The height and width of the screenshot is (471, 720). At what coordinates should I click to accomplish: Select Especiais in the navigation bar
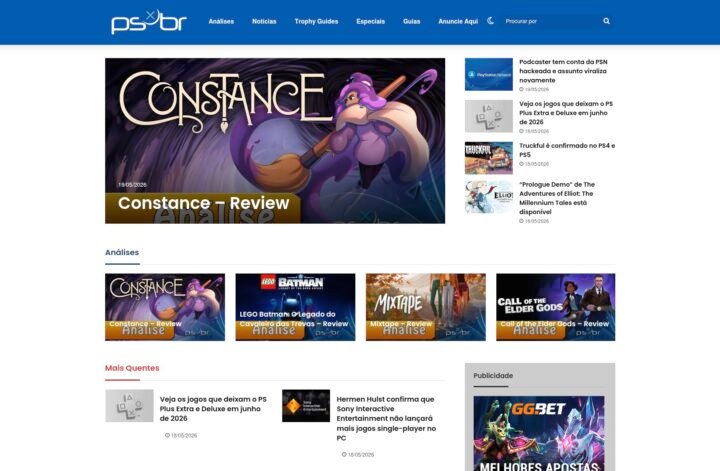(x=371, y=22)
